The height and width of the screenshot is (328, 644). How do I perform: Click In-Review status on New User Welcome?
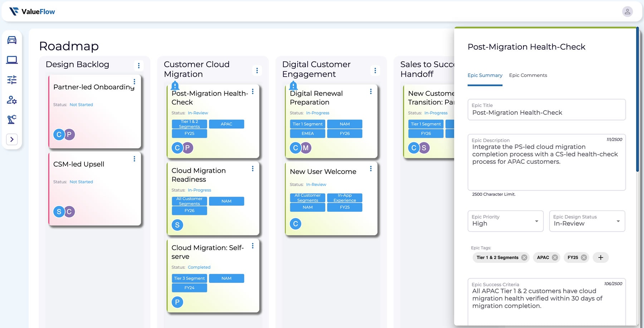(316, 185)
